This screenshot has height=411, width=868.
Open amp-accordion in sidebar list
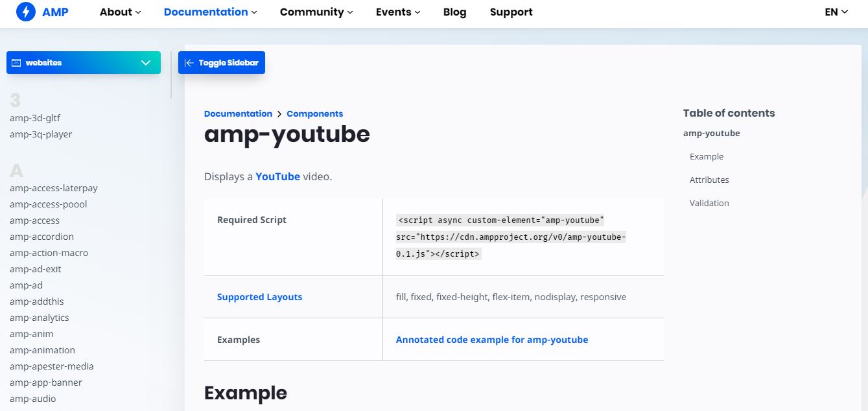[x=41, y=237]
